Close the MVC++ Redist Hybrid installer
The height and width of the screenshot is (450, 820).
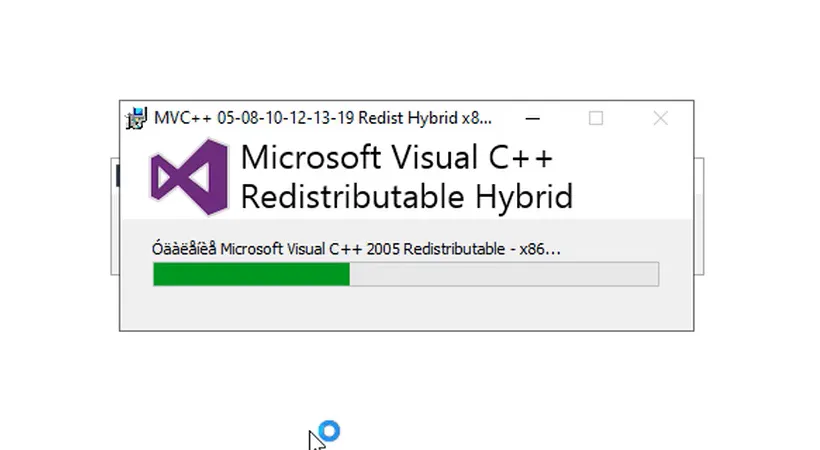point(660,118)
